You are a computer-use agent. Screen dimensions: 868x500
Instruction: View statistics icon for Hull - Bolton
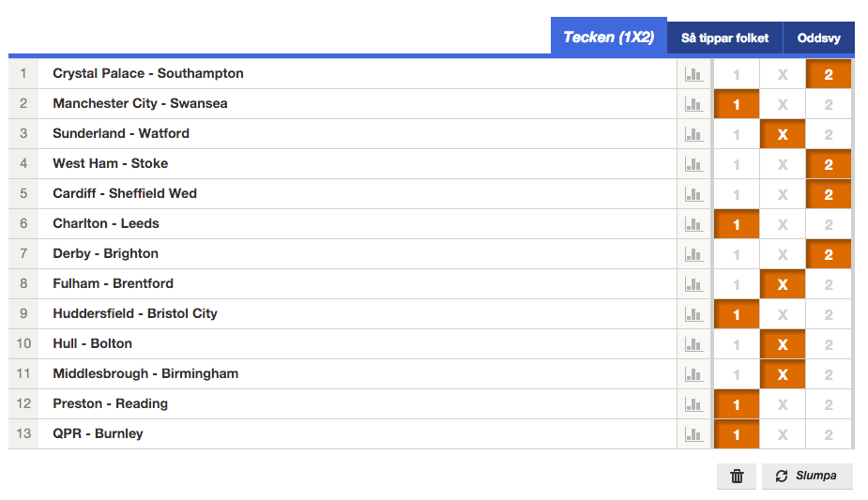pyautogui.click(x=693, y=344)
